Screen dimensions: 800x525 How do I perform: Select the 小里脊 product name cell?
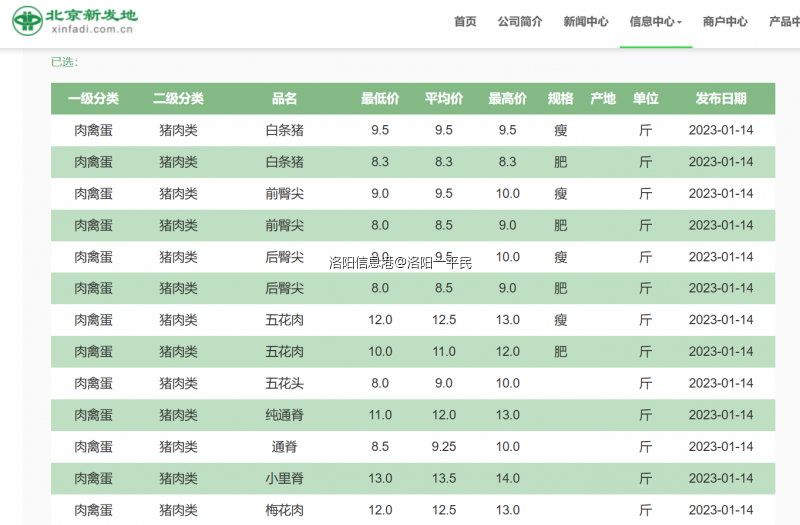284,479
